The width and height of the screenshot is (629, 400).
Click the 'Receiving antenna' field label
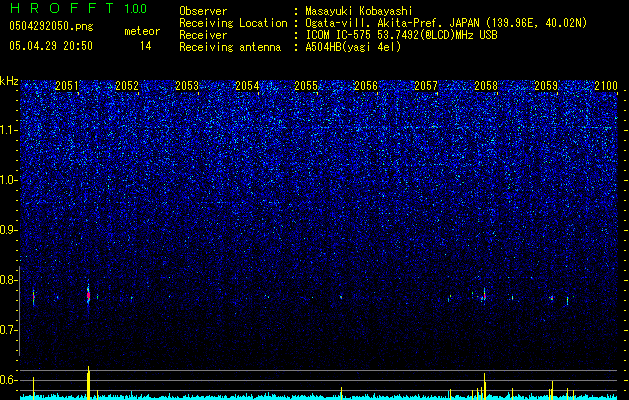230,47
